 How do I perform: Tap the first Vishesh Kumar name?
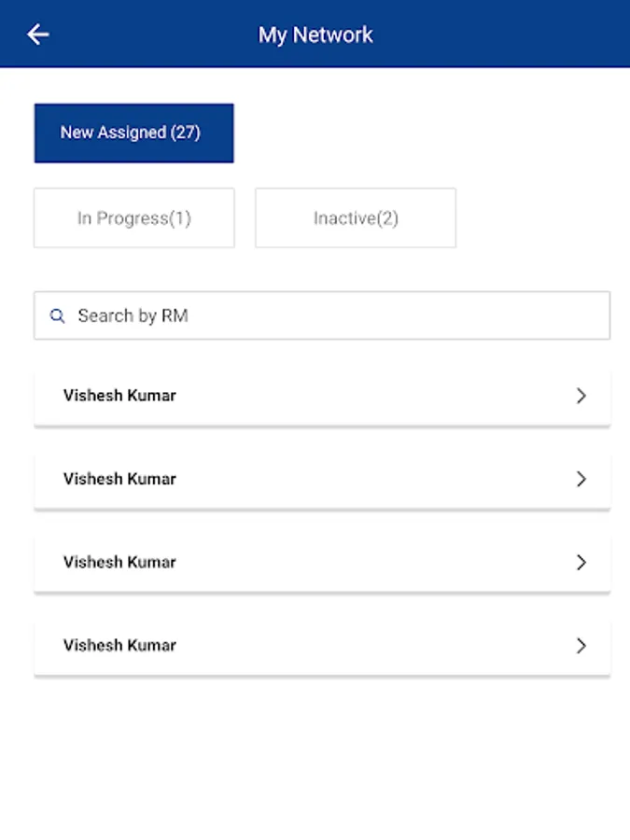[x=119, y=396]
